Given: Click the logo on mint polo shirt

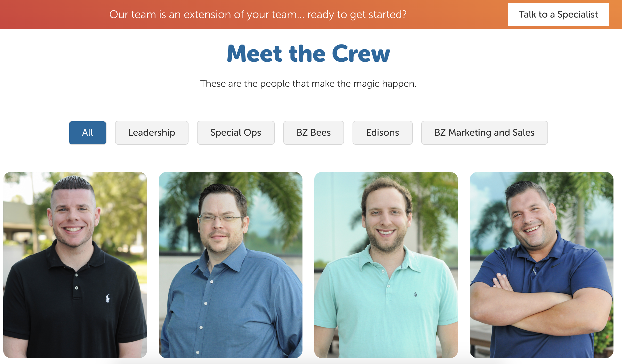Looking at the screenshot, I should (415, 294).
